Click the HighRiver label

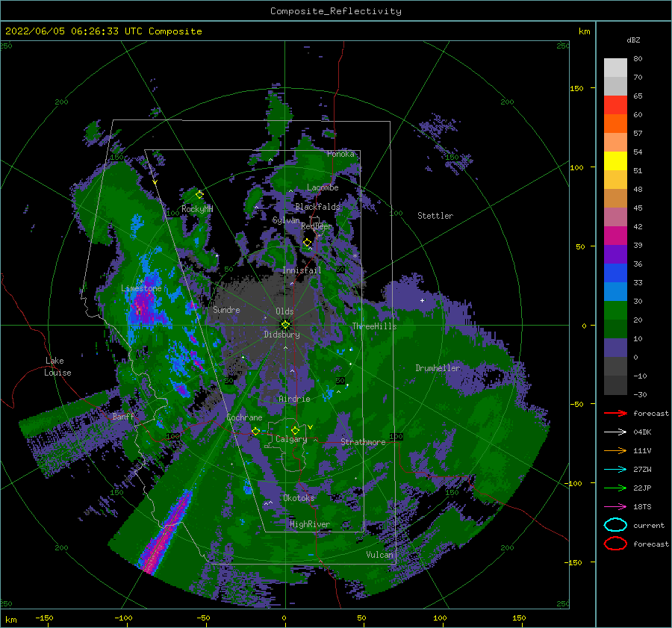click(309, 524)
